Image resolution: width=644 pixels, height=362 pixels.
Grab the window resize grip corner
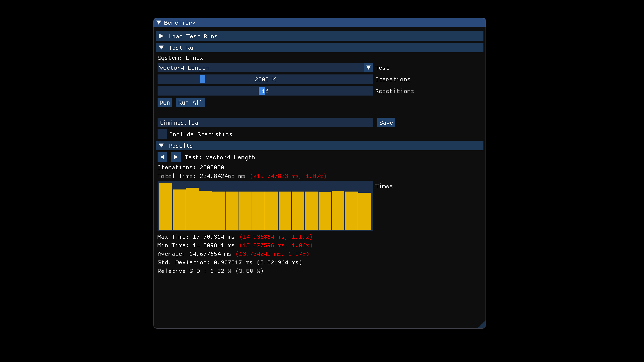click(483, 325)
